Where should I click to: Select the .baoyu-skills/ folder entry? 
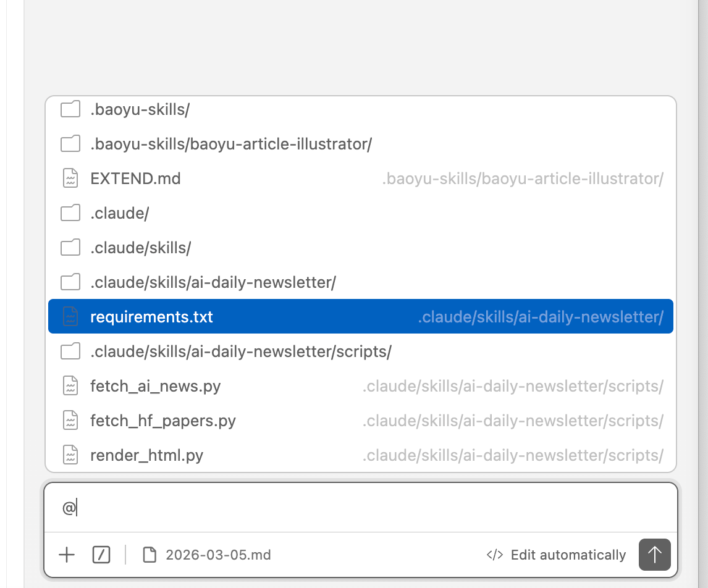(140, 110)
